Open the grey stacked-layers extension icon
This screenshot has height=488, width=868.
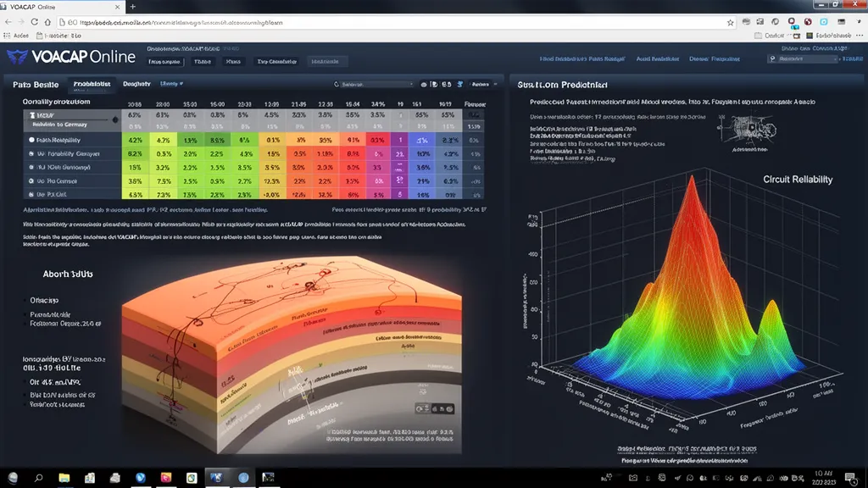click(x=746, y=21)
